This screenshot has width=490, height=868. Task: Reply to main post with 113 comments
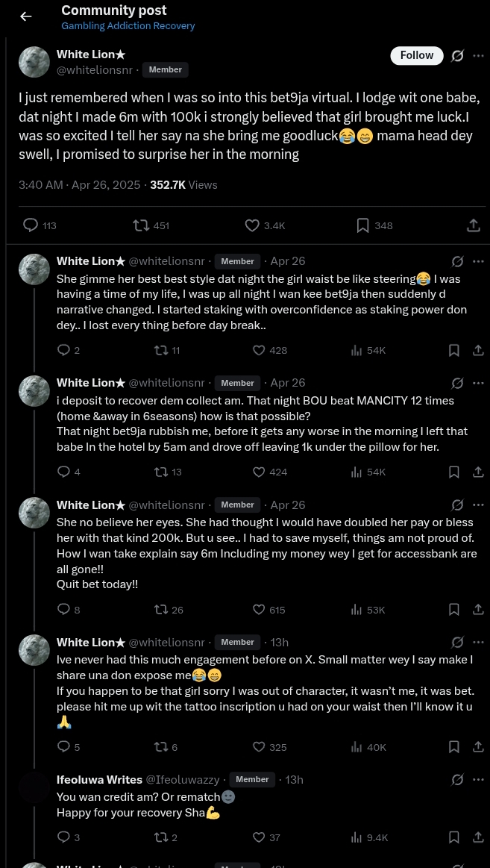coord(31,225)
